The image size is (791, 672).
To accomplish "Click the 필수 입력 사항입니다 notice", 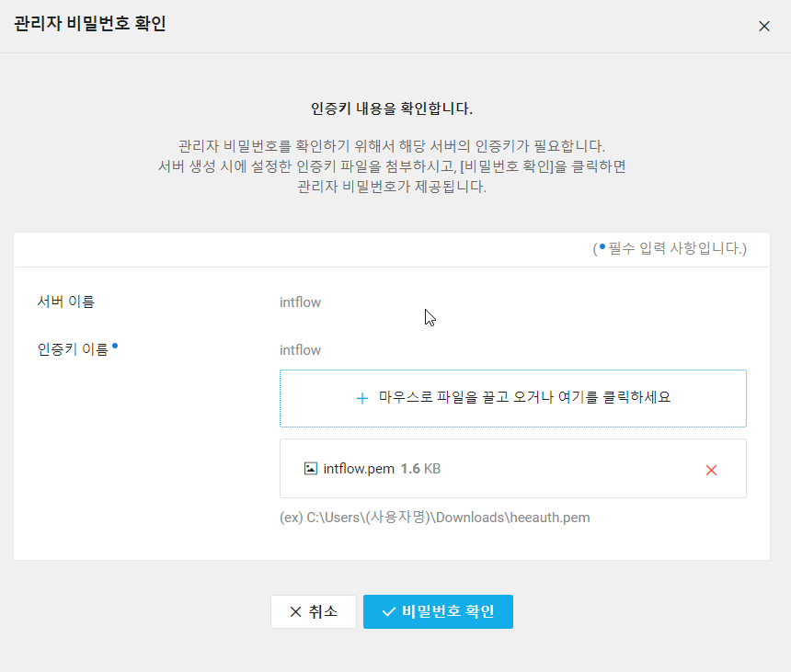I will (x=670, y=248).
